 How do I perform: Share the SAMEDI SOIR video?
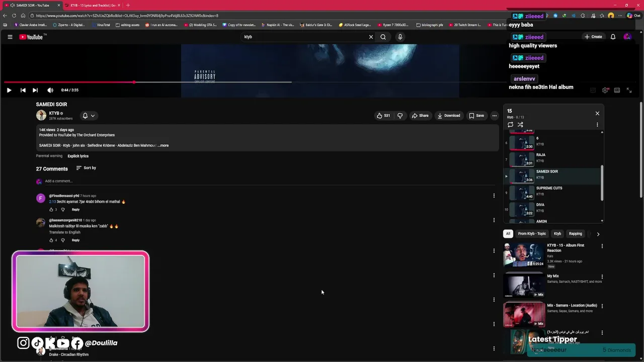click(x=420, y=116)
